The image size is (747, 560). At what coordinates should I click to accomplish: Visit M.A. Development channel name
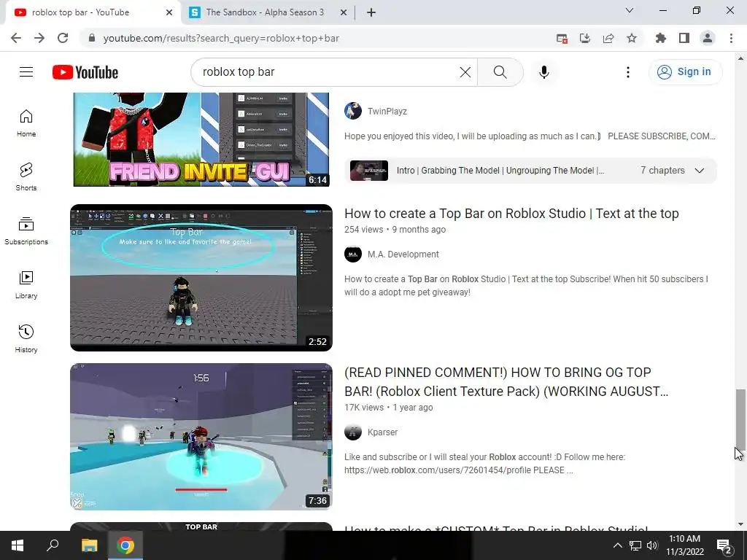403,254
